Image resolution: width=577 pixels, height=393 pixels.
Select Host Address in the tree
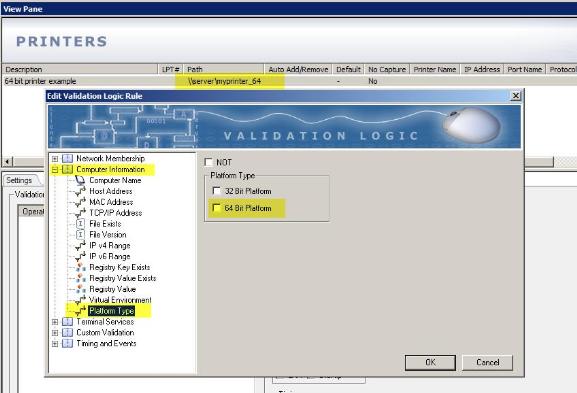tap(111, 191)
